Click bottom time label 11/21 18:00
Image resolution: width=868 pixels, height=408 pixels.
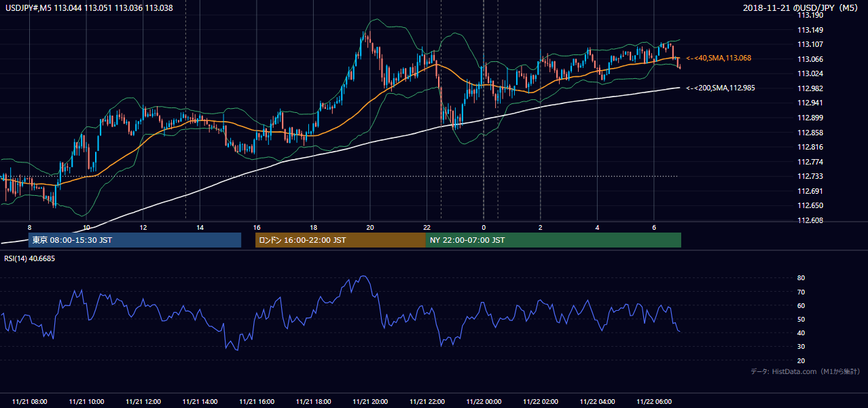[314, 402]
